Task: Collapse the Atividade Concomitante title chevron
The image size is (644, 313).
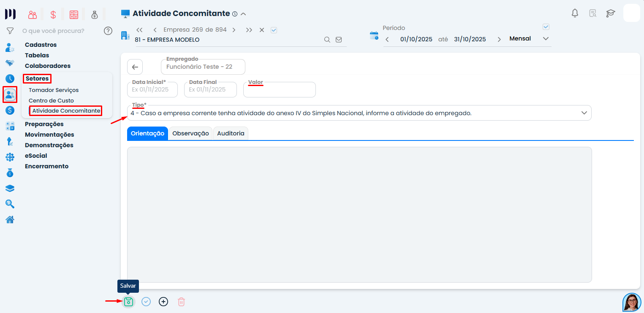Action: click(243, 14)
